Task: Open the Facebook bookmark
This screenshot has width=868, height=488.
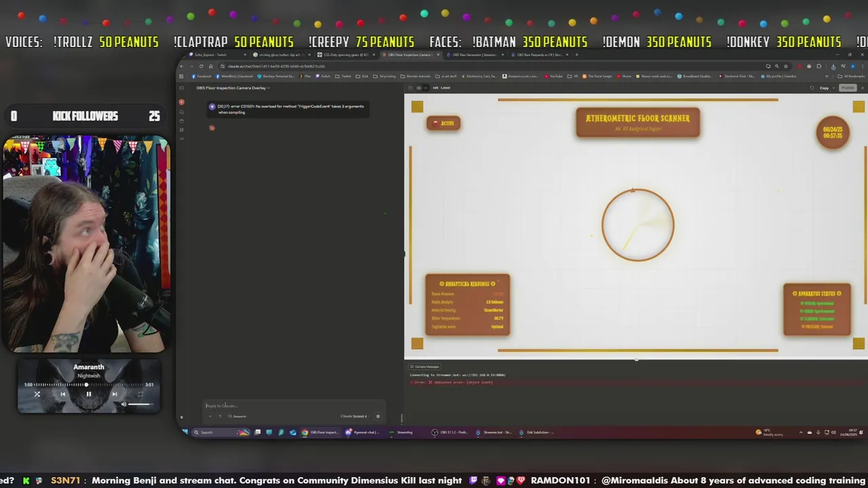Action: point(203,76)
